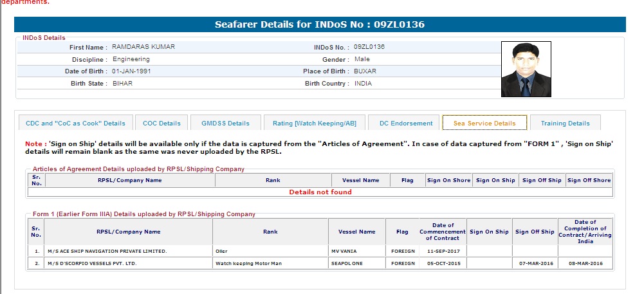Click the Vessel Name header in Form 1 table
644x294 pixels.
click(356, 232)
